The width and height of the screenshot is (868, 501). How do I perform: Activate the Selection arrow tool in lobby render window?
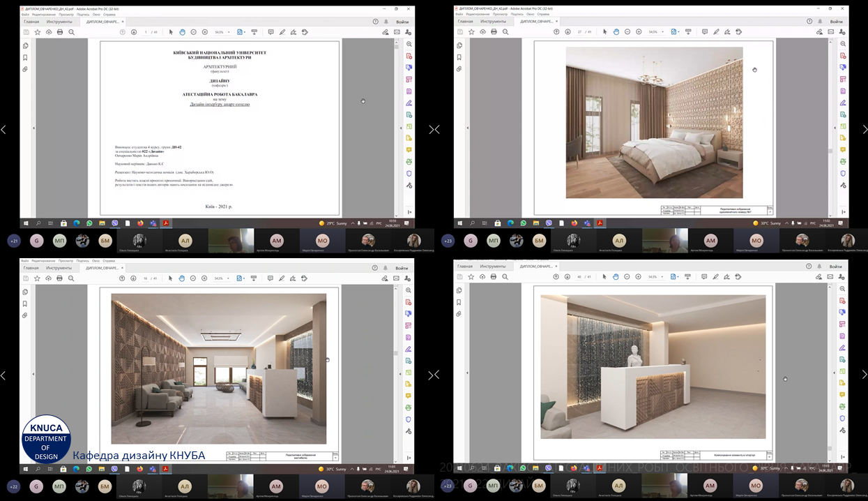171,278
